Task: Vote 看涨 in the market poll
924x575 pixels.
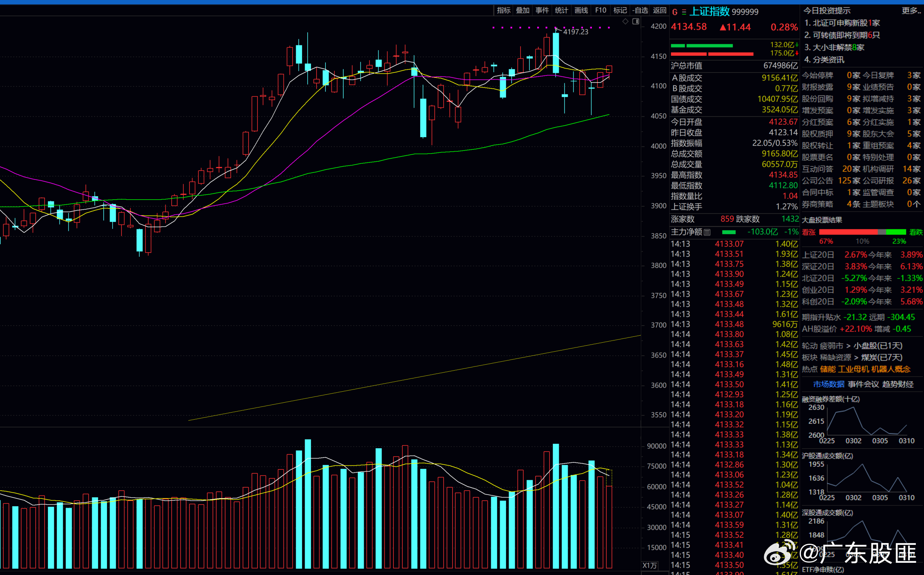Action: coord(809,232)
